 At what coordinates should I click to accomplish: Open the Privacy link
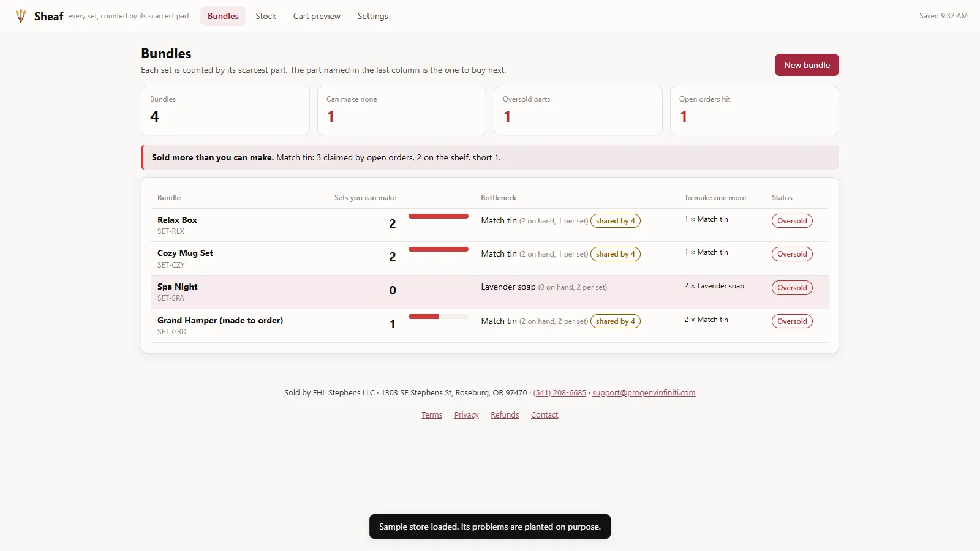pyautogui.click(x=467, y=415)
